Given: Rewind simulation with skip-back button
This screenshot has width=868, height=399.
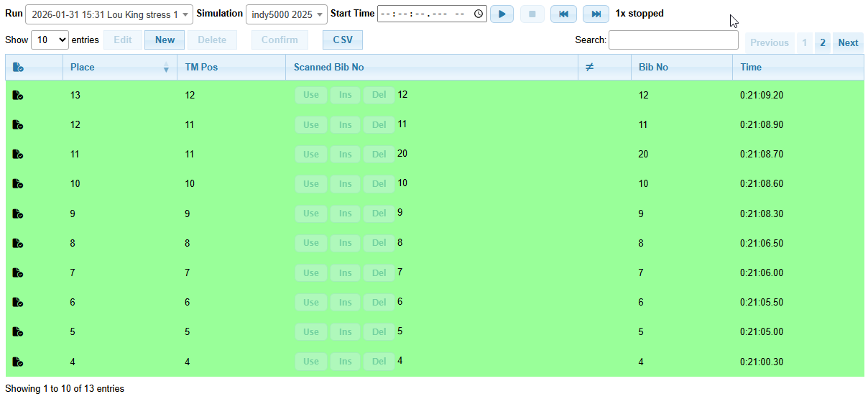Looking at the screenshot, I should (x=563, y=14).
